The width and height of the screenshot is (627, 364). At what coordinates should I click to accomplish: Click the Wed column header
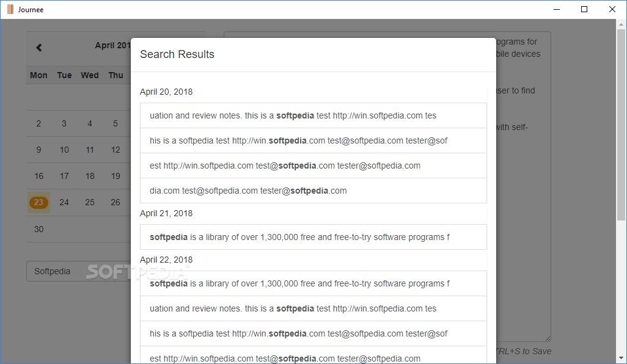(90, 75)
